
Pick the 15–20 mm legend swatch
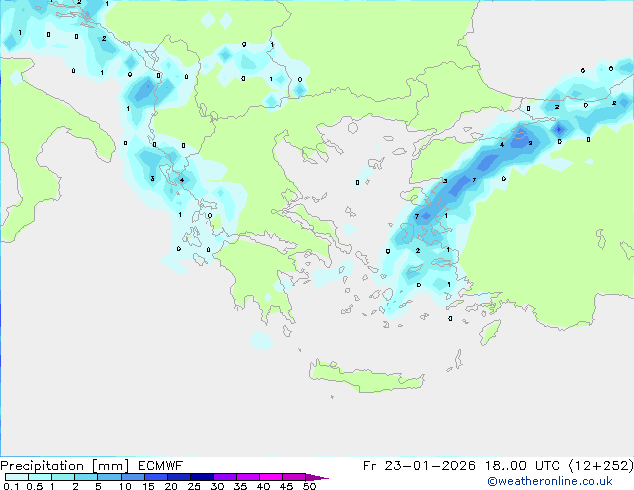tap(155, 477)
